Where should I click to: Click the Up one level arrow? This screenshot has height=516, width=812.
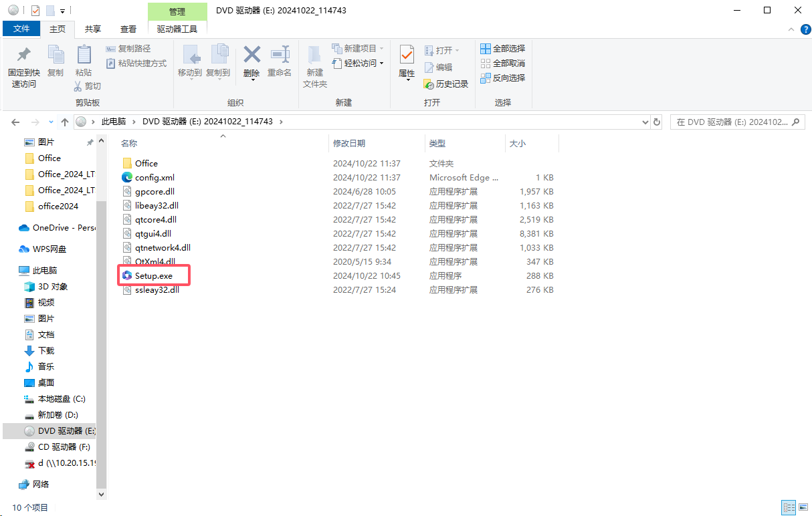65,122
